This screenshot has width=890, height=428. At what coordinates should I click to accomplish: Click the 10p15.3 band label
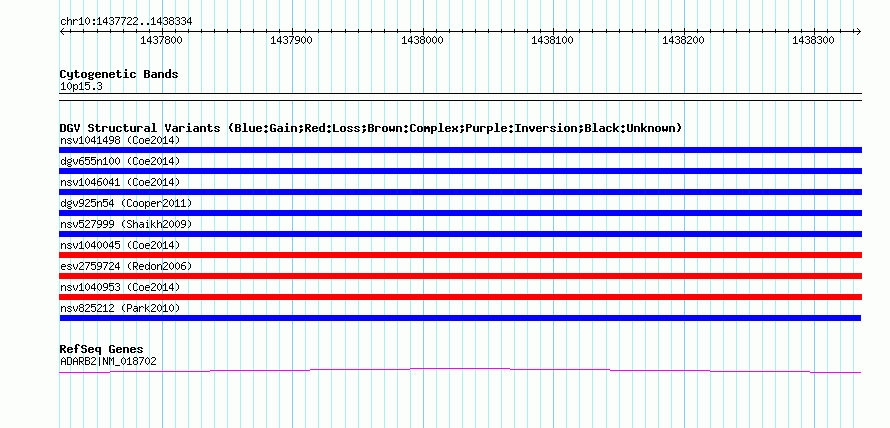coord(81,87)
